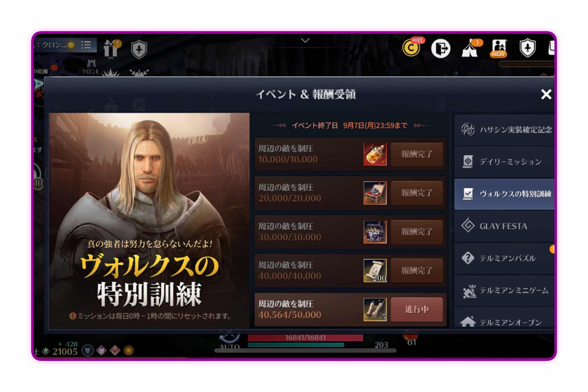Open the camp tent icon with badge
This screenshot has width=588, height=392.
[471, 48]
